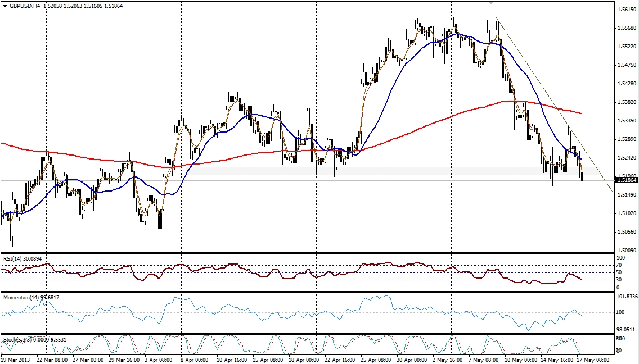
Task: Click the black triangle before GBPUSD,H4
Action: tap(5, 6)
